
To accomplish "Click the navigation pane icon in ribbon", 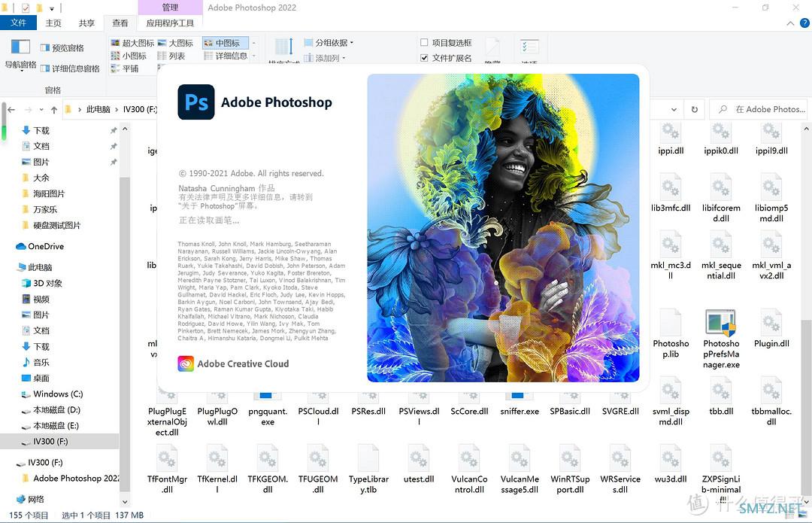I will [x=21, y=47].
